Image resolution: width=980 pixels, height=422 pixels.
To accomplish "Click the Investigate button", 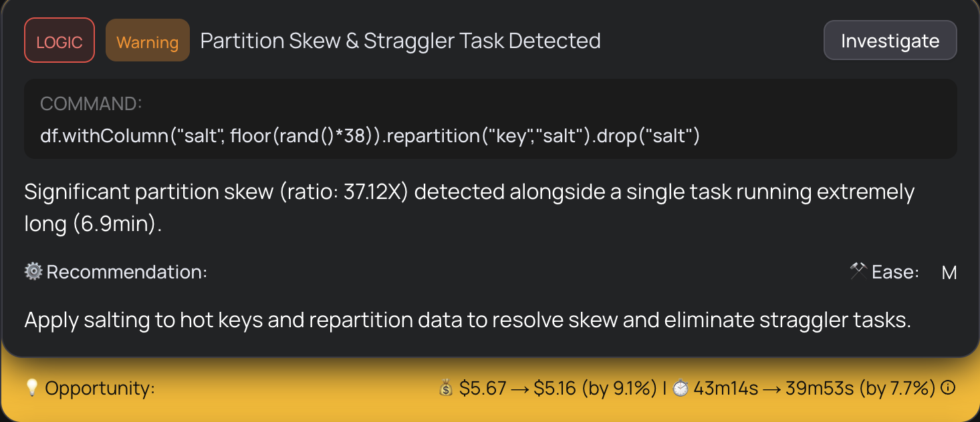I will 890,40.
